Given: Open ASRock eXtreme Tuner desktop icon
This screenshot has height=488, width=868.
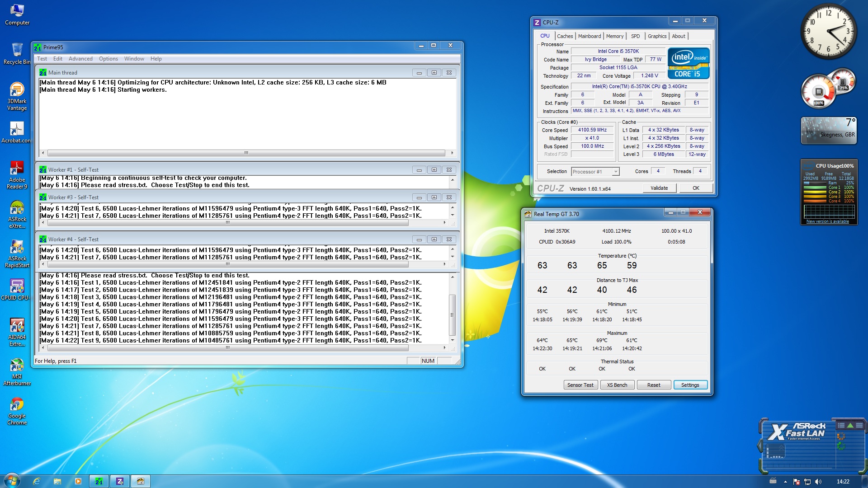Looking at the screenshot, I should 17,214.
